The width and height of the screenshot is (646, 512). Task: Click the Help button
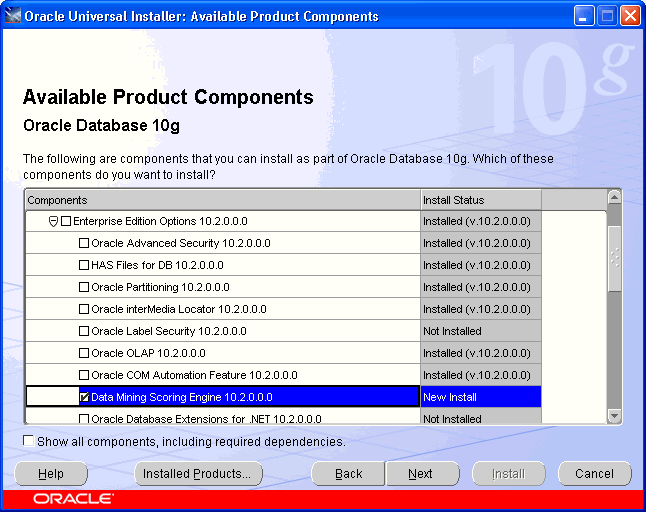point(51,474)
